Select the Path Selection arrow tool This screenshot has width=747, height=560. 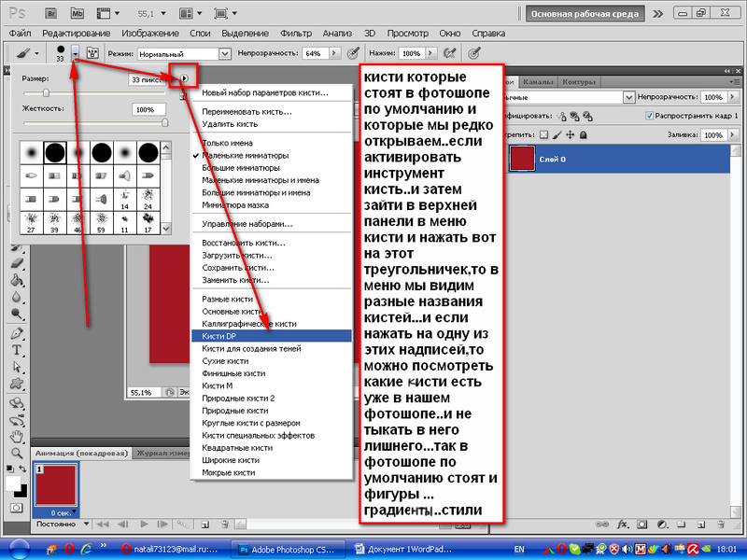click(x=17, y=367)
